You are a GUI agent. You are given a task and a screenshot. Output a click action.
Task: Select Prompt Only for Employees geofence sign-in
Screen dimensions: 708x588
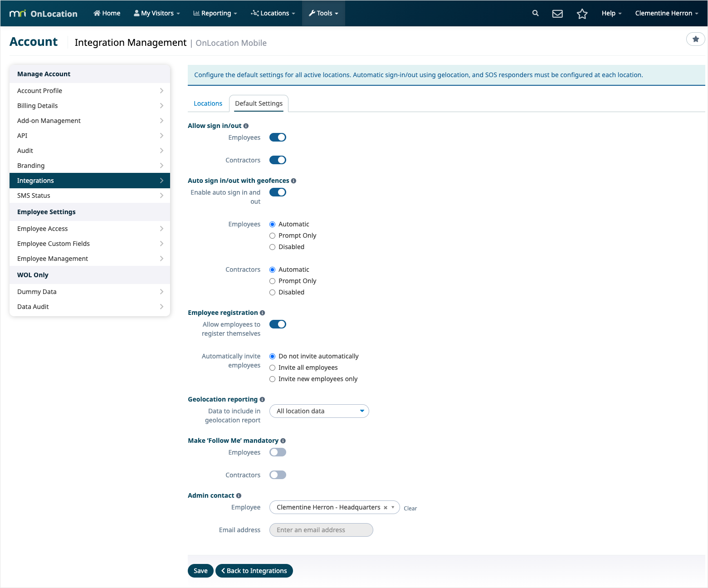pos(272,235)
